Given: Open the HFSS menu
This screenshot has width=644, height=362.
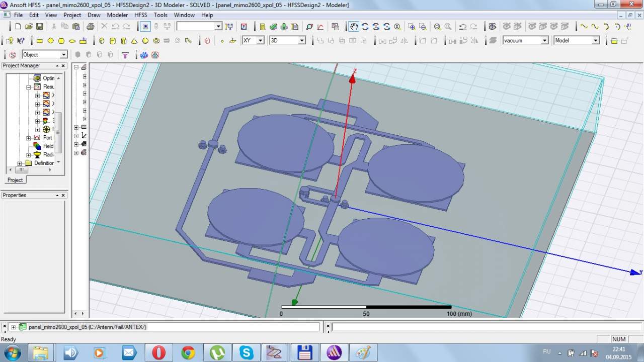Looking at the screenshot, I should 140,15.
